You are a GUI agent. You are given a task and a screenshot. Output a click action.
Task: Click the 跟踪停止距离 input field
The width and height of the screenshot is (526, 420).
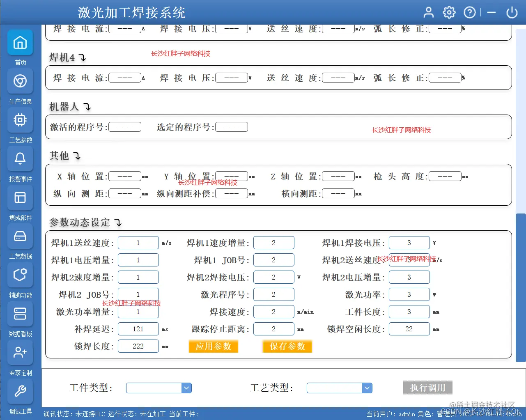(x=274, y=329)
